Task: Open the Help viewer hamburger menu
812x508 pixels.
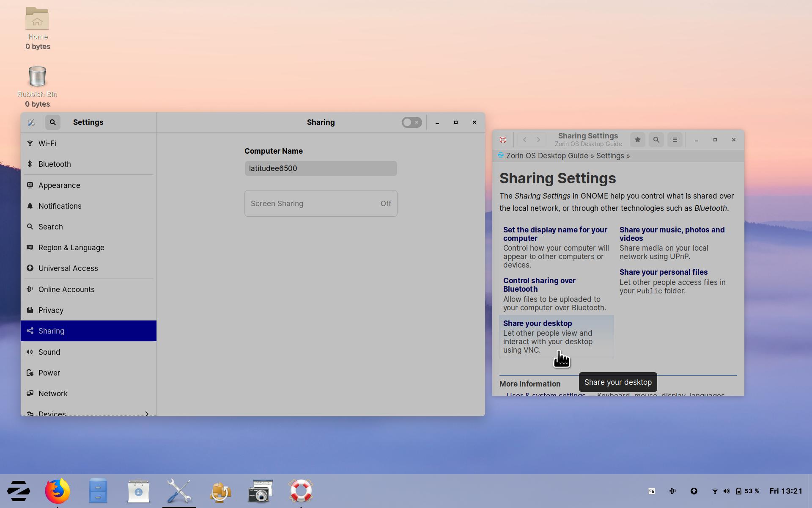Action: click(675, 140)
